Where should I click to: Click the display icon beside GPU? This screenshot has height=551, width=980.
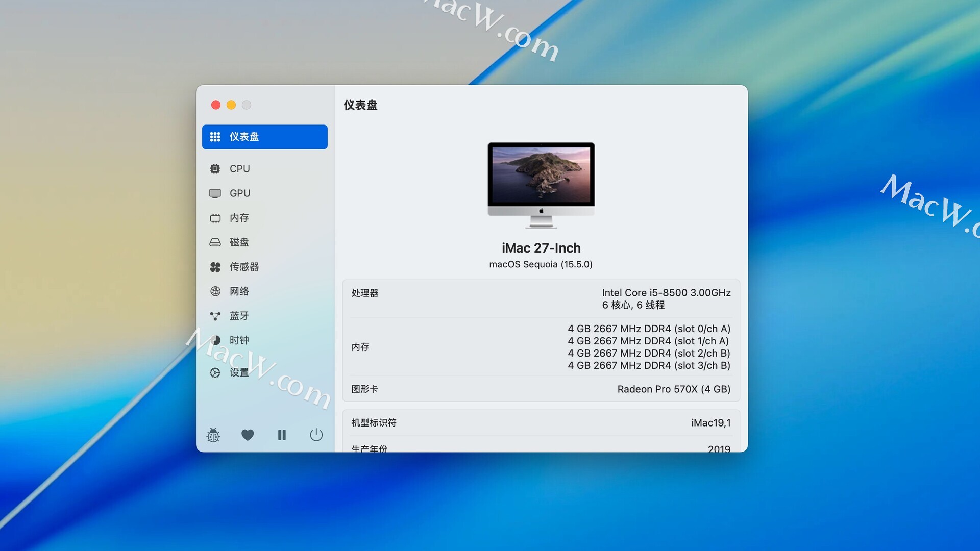[215, 193]
